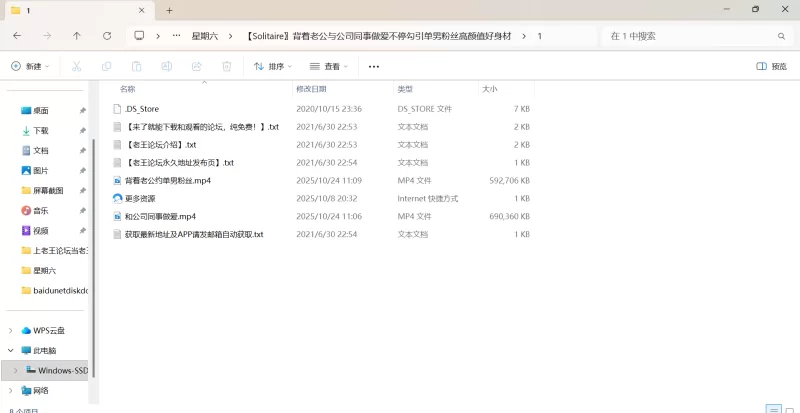Expand 网络 in the navigation tree
Screen dimensions: 800x413
[11, 391]
